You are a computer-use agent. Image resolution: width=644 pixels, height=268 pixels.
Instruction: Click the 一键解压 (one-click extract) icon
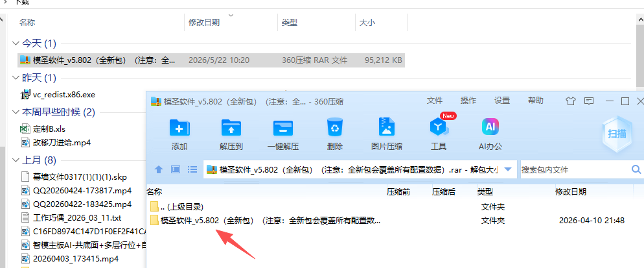(x=283, y=128)
